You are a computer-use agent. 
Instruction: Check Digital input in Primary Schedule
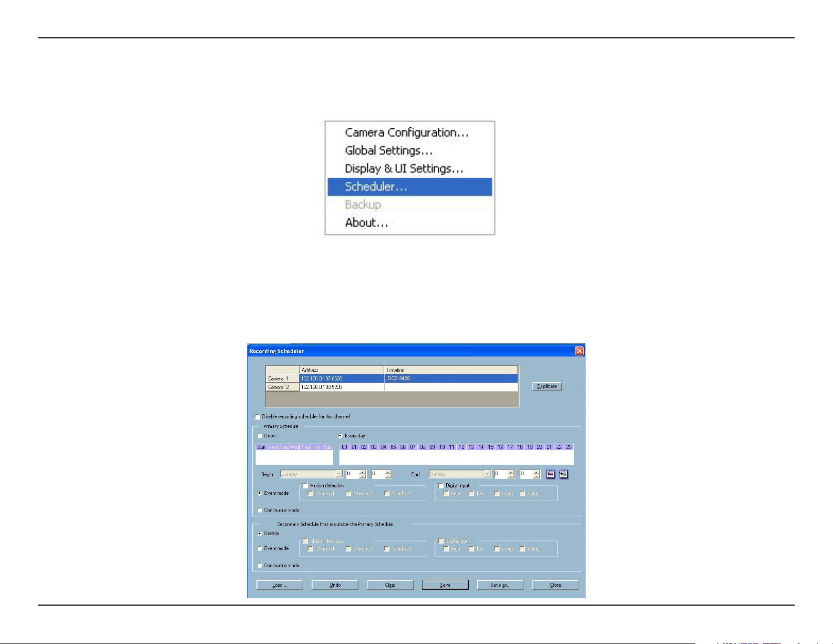(x=441, y=486)
